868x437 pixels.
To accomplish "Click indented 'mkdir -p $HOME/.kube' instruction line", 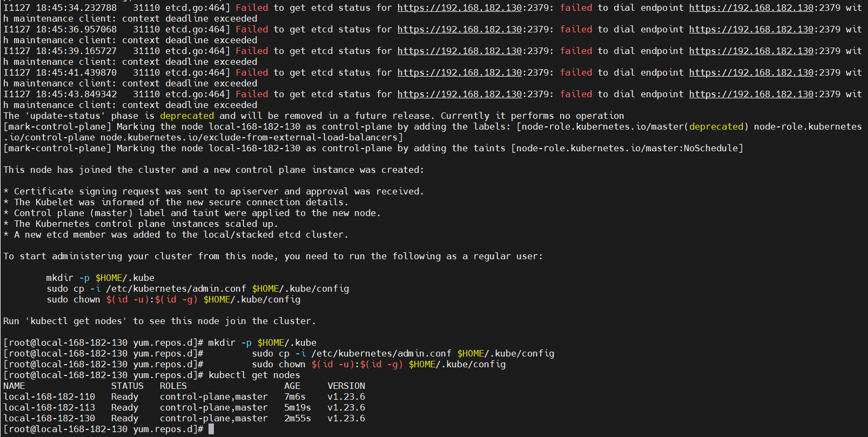I will pyautogui.click(x=100, y=278).
